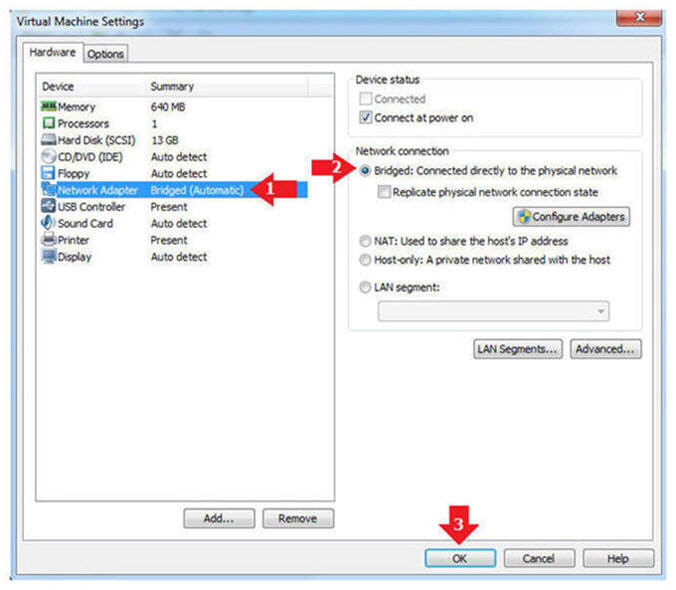Open the LAN segment dropdown list
Image resolution: width=676 pixels, height=590 pixels.
coord(493,311)
